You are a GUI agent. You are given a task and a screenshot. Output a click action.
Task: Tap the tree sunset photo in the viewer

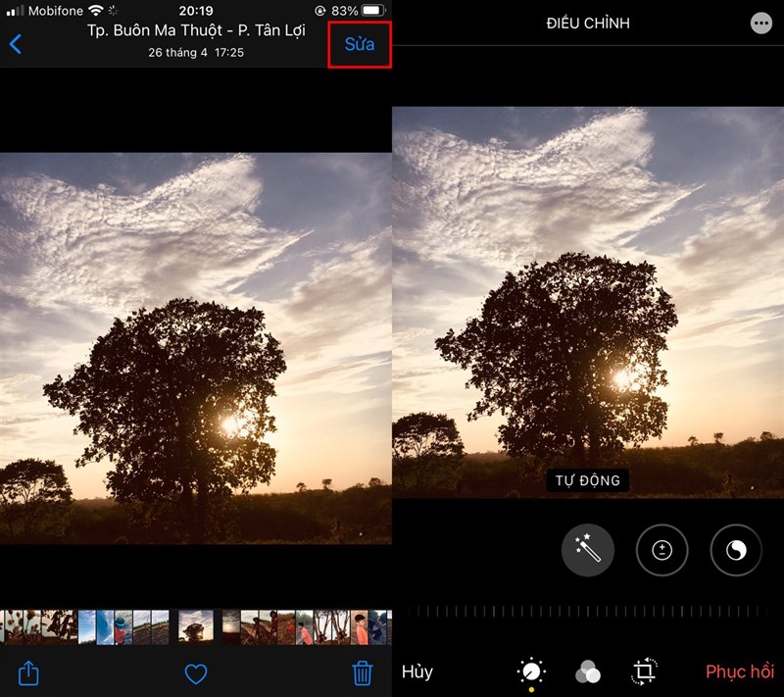click(196, 348)
